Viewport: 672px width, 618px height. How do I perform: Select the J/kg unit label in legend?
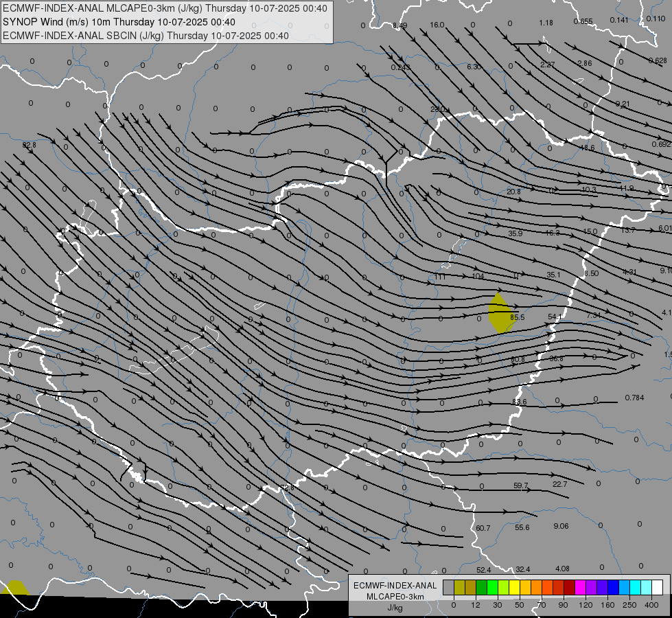395,608
